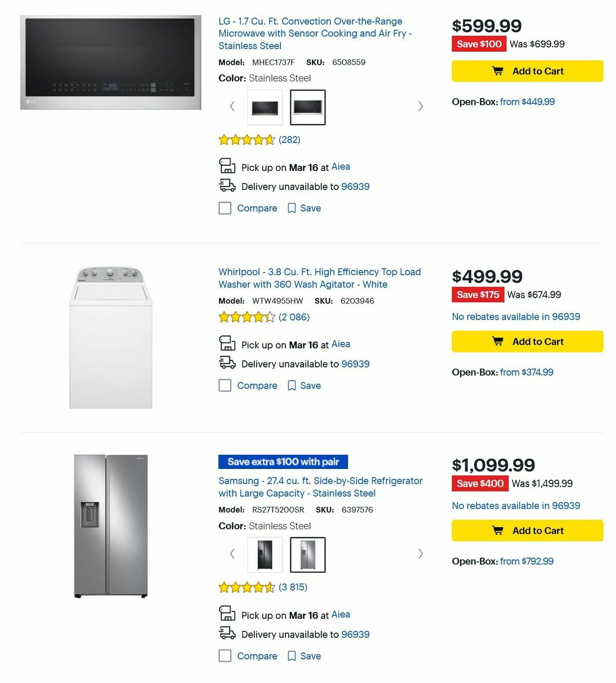
Task: Click the delivery truck icon for the LG microwave
Action: click(x=226, y=185)
